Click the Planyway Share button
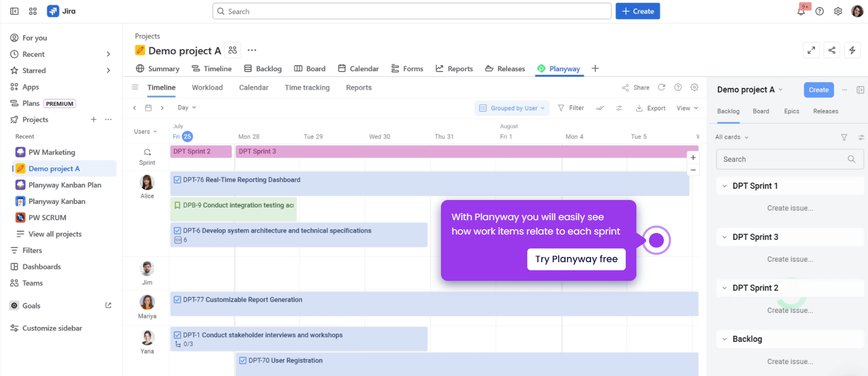This screenshot has width=868, height=376. point(635,88)
